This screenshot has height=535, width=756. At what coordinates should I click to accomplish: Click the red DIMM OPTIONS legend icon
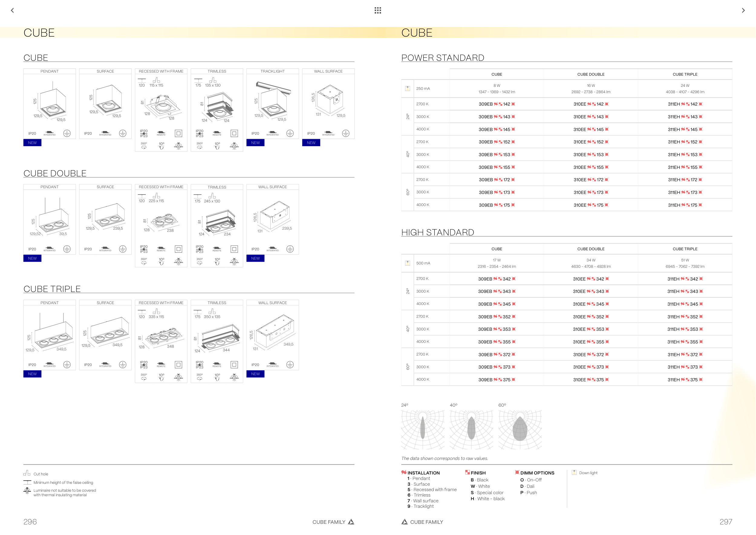tap(517, 472)
